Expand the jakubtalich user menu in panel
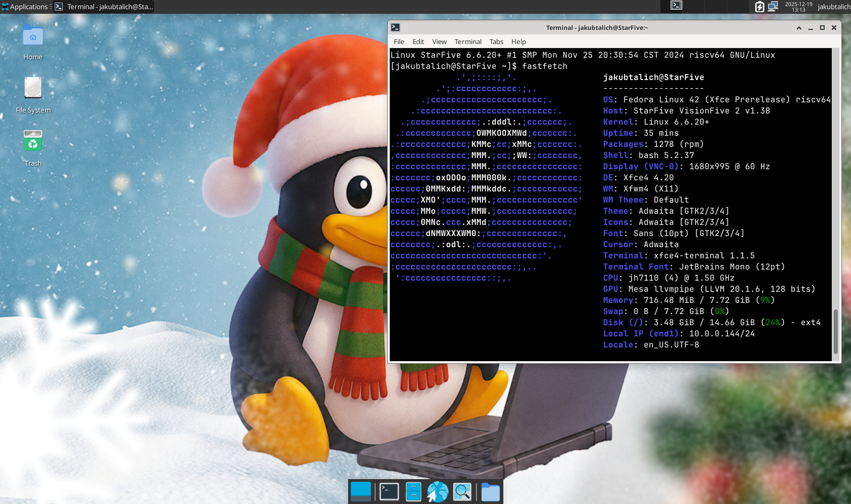 [834, 7]
